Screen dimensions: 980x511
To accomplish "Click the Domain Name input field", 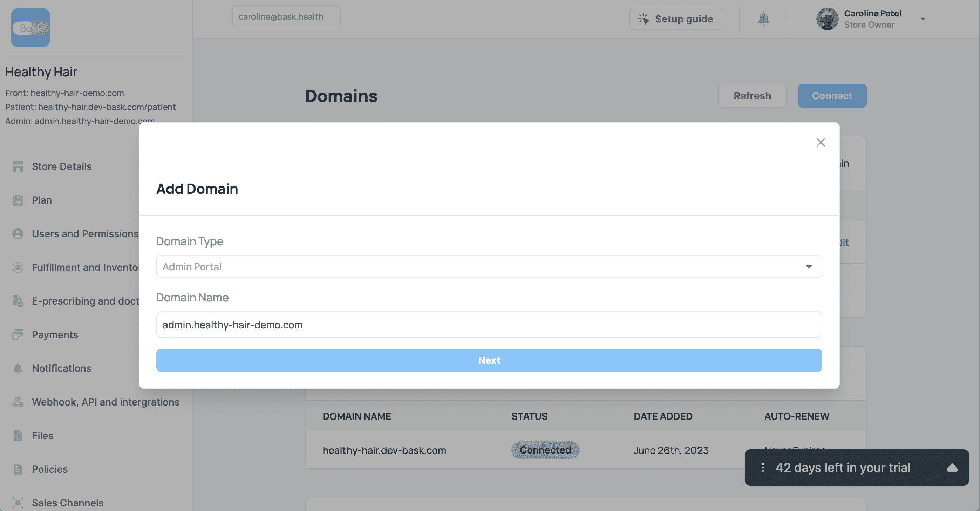I will tap(489, 325).
